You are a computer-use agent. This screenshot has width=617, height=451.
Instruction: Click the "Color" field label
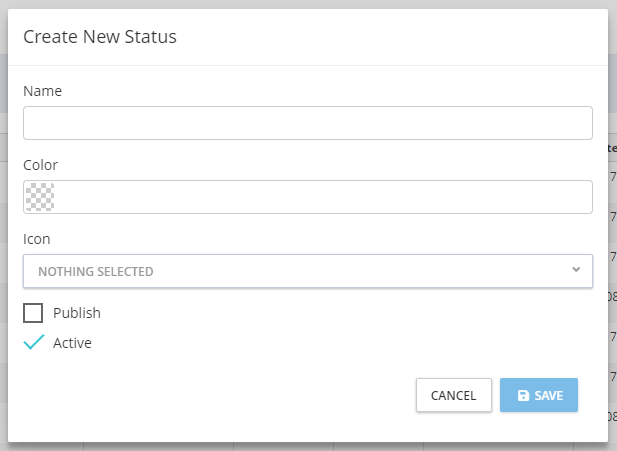(41, 165)
